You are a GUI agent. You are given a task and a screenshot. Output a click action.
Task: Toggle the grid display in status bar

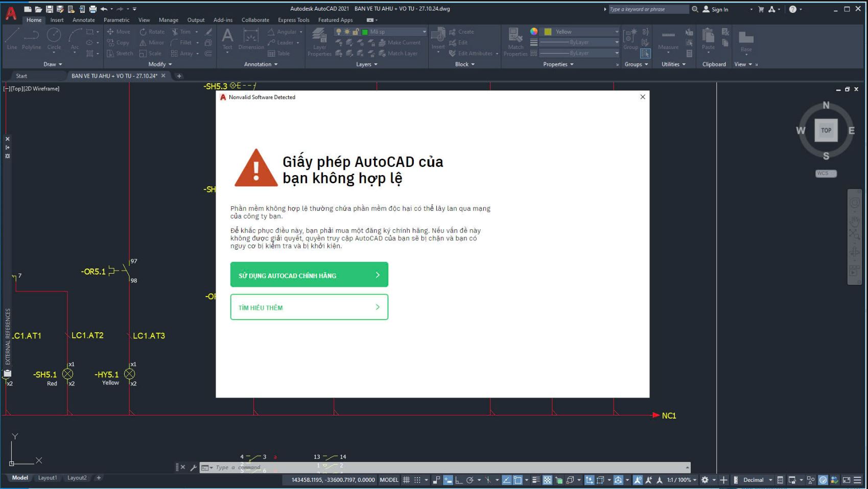[x=407, y=480]
